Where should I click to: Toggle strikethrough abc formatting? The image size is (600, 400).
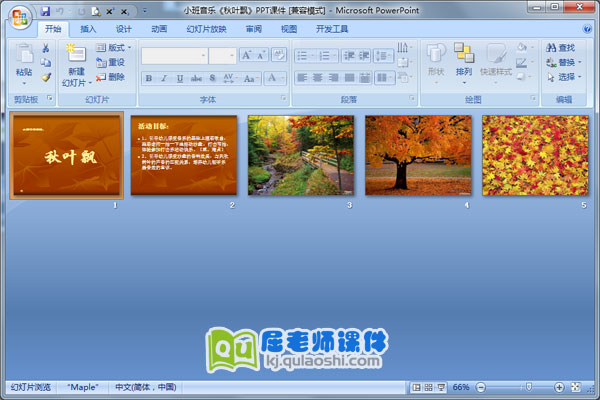coord(196,78)
